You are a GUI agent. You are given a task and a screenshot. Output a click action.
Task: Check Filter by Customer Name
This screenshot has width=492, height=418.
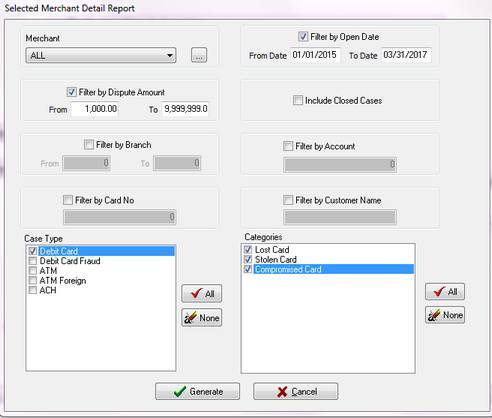point(288,200)
